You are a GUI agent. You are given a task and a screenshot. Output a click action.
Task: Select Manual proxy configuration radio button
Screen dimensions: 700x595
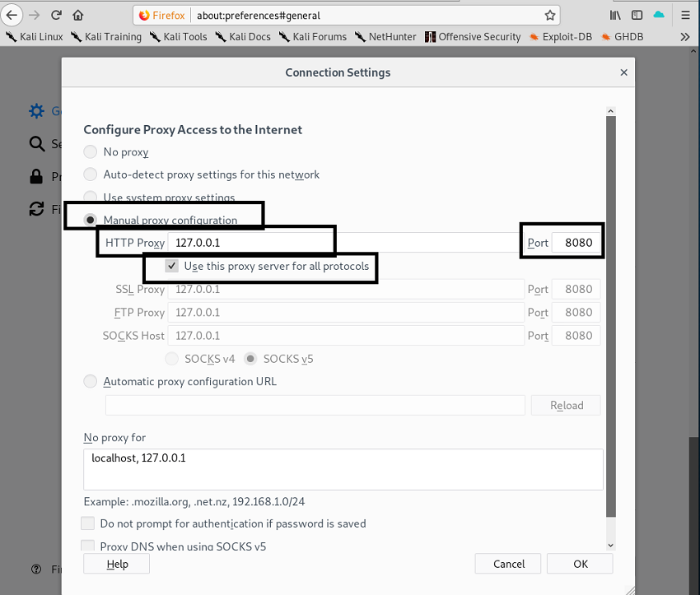point(91,220)
